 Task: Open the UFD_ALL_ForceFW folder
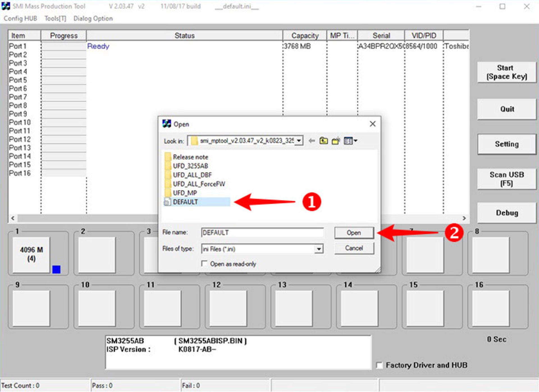pos(198,184)
